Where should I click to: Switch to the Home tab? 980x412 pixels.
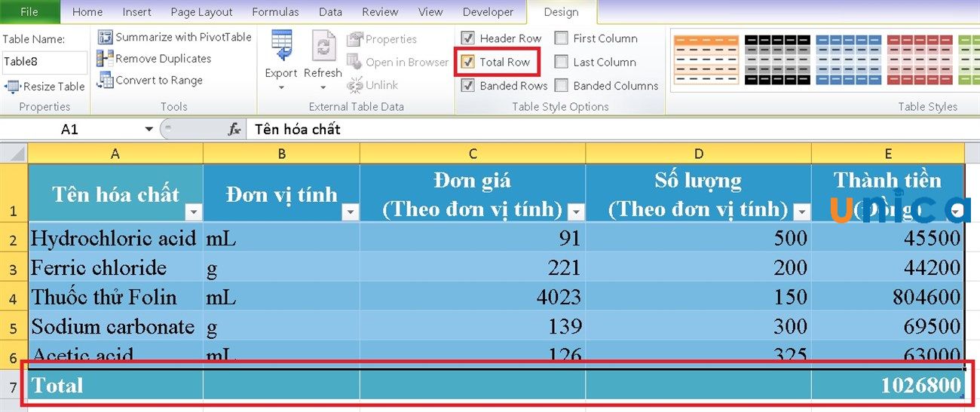(87, 12)
